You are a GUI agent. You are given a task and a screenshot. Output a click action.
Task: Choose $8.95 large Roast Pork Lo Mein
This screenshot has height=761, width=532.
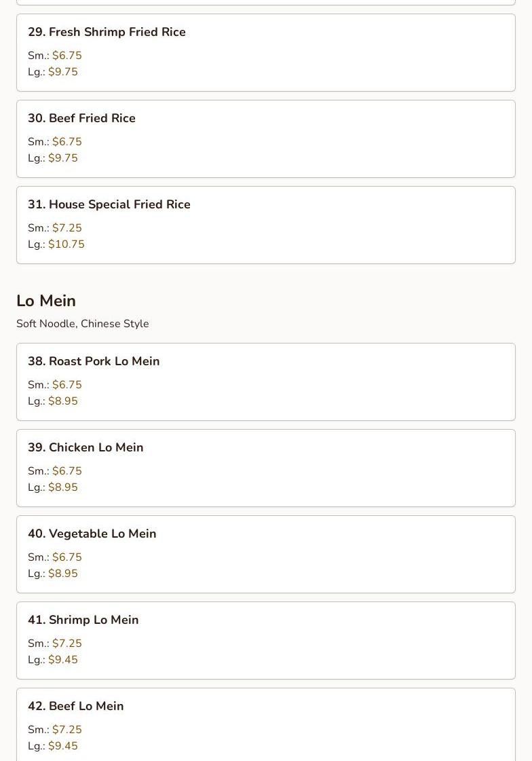pos(63,401)
